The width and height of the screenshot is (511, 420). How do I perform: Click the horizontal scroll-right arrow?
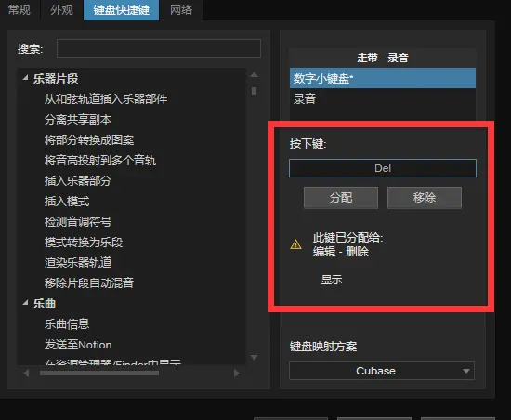click(237, 373)
